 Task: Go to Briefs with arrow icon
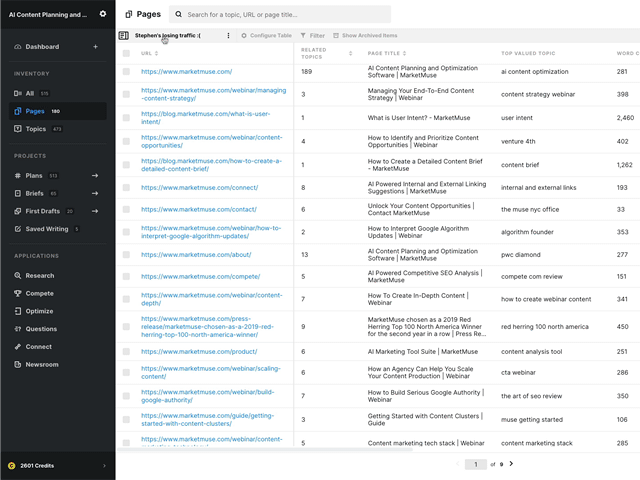[95, 193]
